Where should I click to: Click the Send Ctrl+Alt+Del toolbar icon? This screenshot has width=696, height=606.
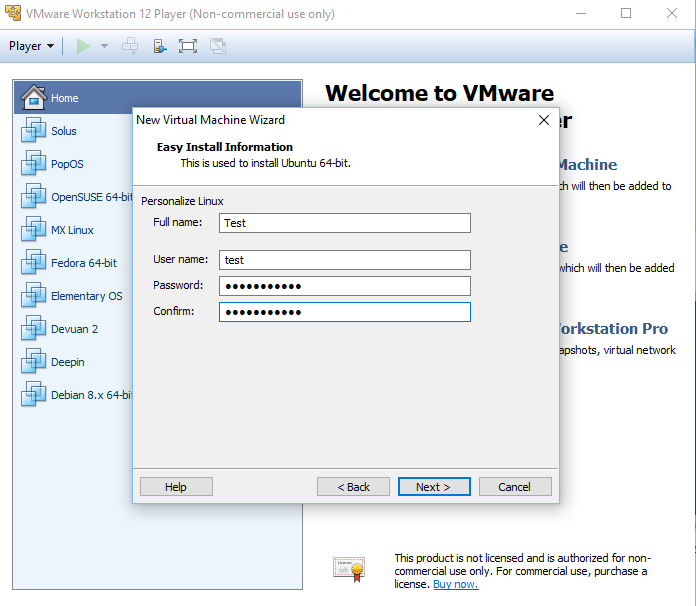tap(130, 46)
